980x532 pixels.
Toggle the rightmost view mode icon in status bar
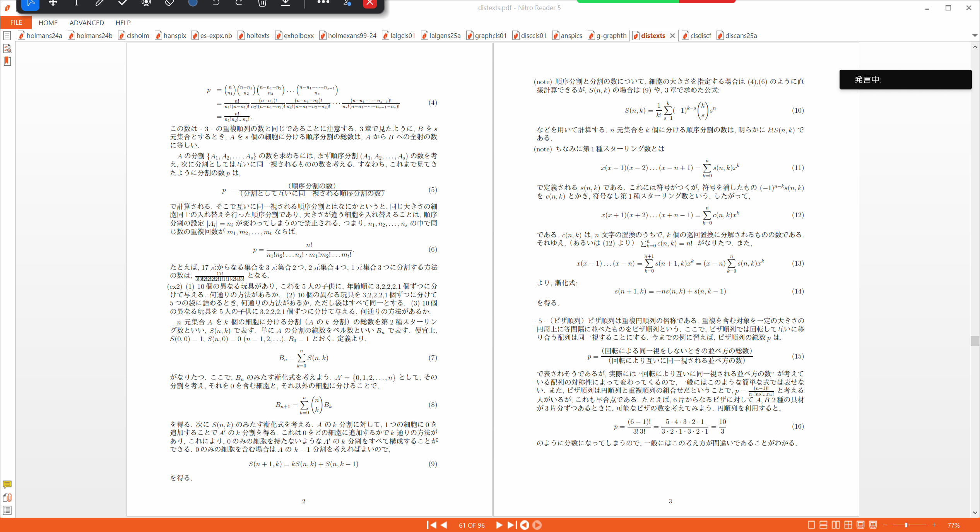click(x=873, y=525)
